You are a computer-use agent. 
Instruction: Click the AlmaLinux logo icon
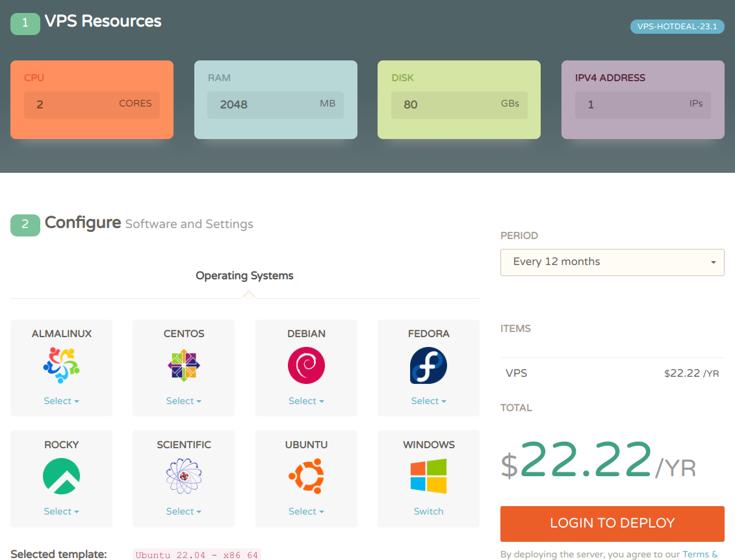point(61,365)
